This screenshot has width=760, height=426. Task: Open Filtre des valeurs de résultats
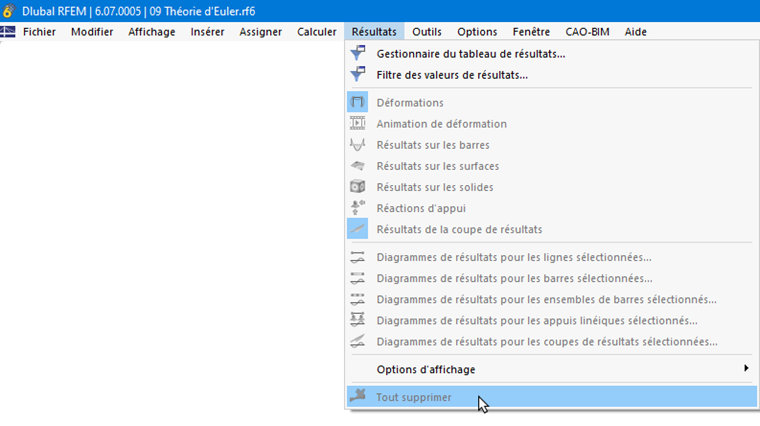tap(551, 75)
